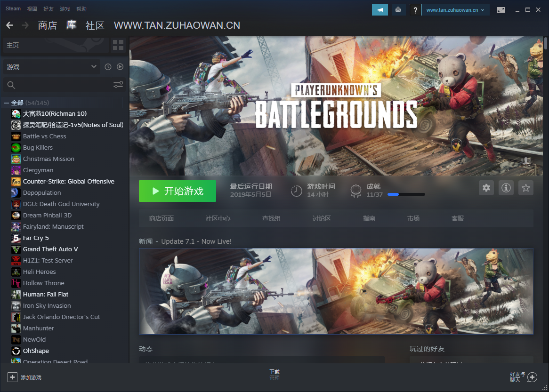Open the 视图 menu
549x392 pixels.
pyautogui.click(x=32, y=9)
